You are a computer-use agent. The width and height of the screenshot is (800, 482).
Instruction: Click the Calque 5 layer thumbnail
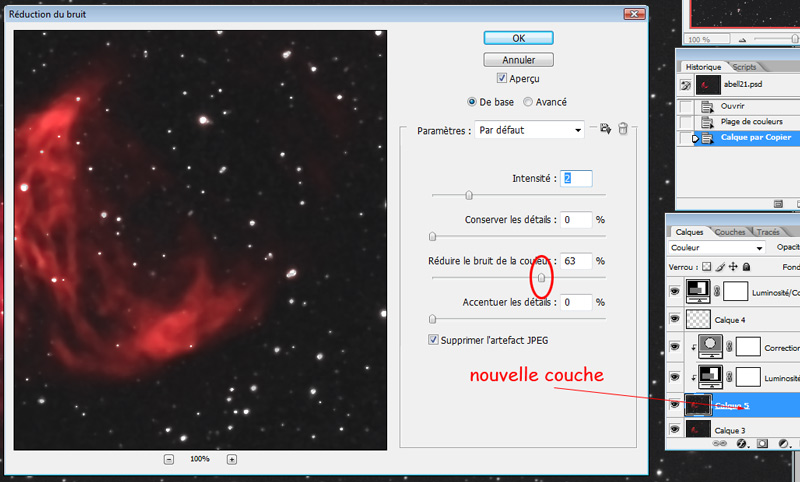click(x=698, y=405)
